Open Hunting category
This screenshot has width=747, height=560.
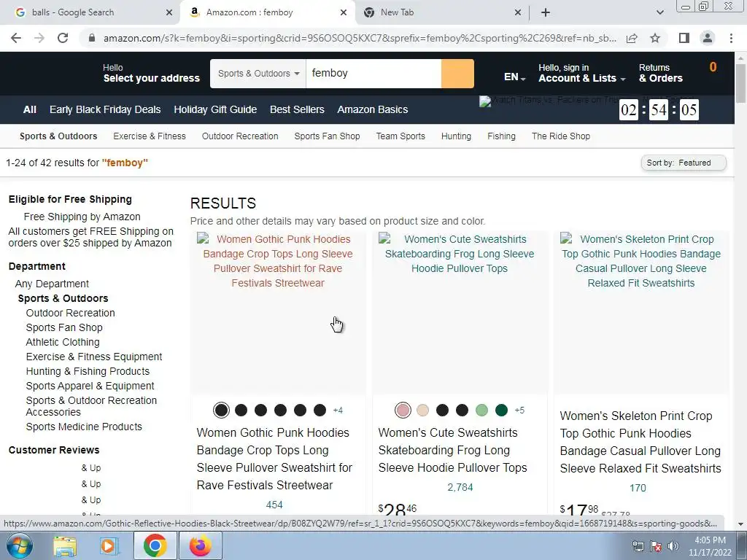[x=457, y=136]
